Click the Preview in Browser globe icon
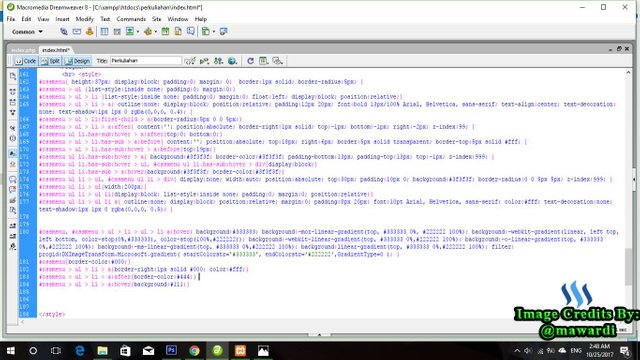 click(232, 61)
